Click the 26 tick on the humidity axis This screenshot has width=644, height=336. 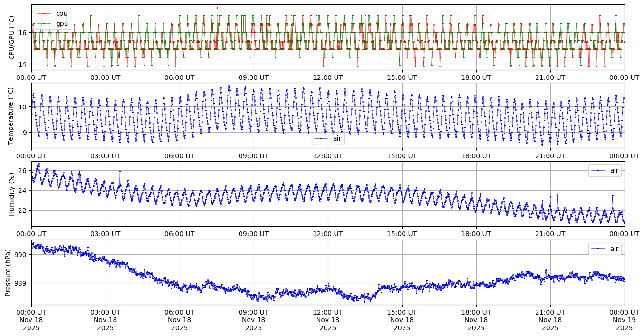tap(24, 171)
